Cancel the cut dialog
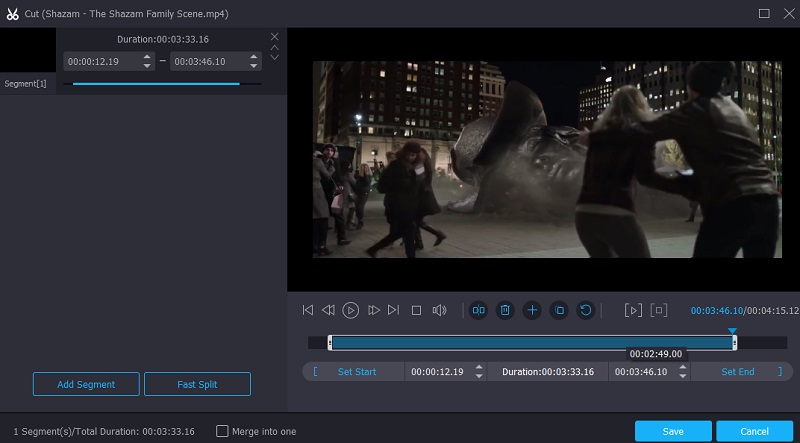The width and height of the screenshot is (800, 443). pos(754,432)
